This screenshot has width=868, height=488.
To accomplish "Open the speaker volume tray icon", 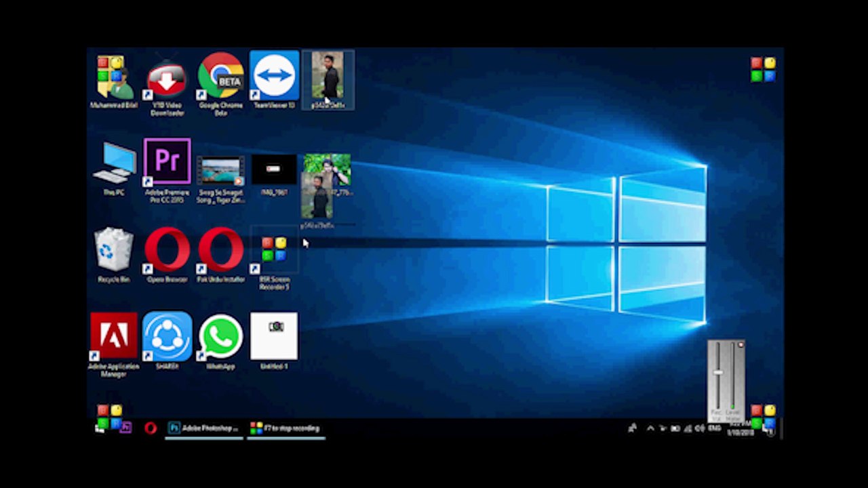I will click(700, 428).
